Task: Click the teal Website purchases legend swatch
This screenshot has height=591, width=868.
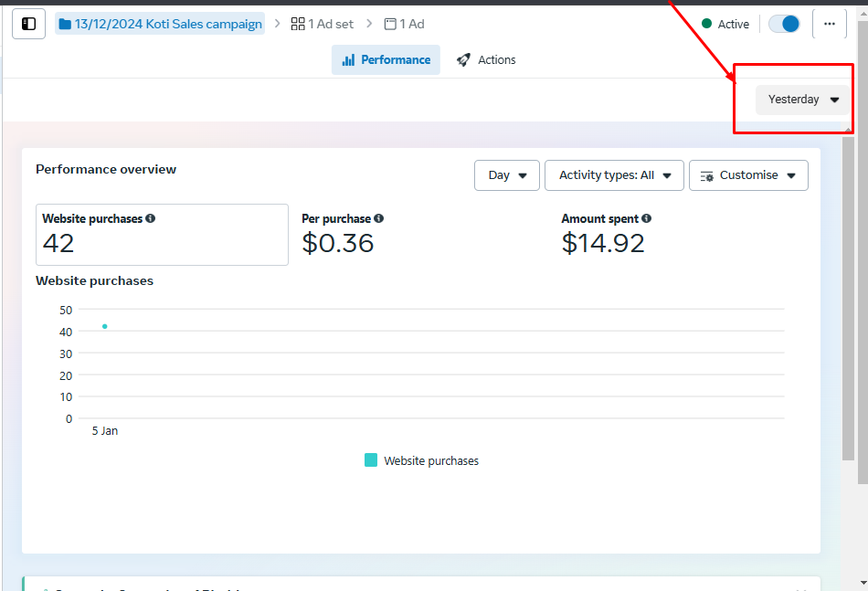Action: click(371, 460)
